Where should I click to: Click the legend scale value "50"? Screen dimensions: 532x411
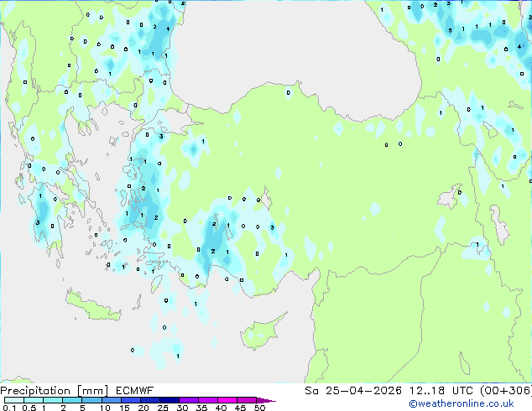259,408
